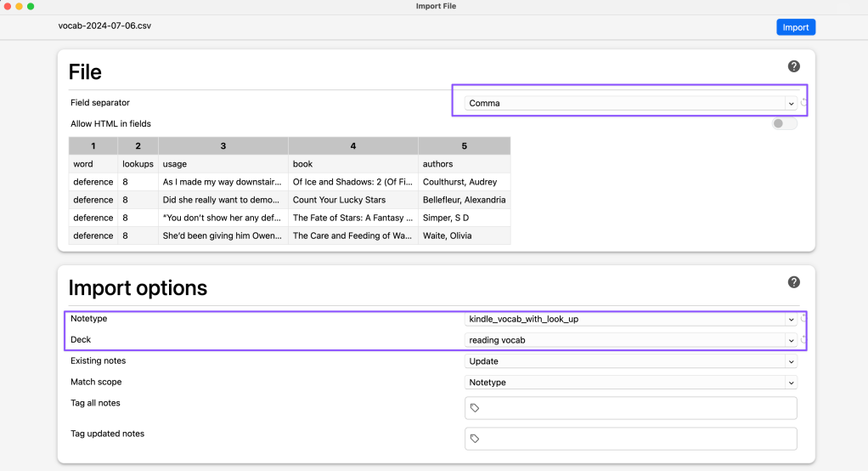Open help for Import options section

[x=793, y=282]
